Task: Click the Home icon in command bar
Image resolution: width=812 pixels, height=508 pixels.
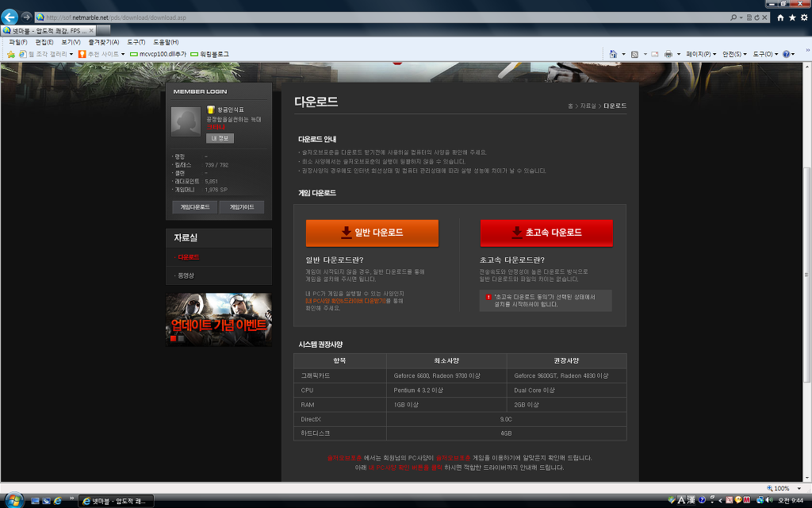Action: 613,54
